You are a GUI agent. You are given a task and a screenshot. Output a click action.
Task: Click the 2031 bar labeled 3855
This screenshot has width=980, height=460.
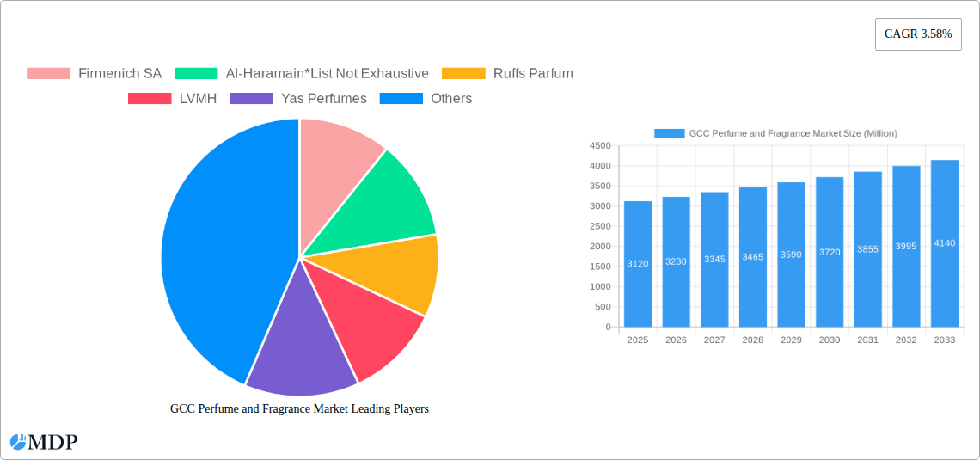[x=868, y=249]
